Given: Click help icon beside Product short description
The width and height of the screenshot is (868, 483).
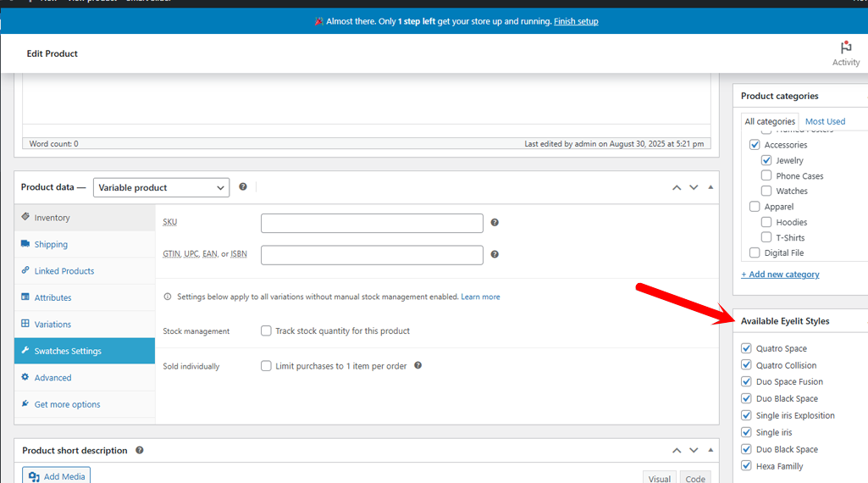Looking at the screenshot, I should coord(140,451).
